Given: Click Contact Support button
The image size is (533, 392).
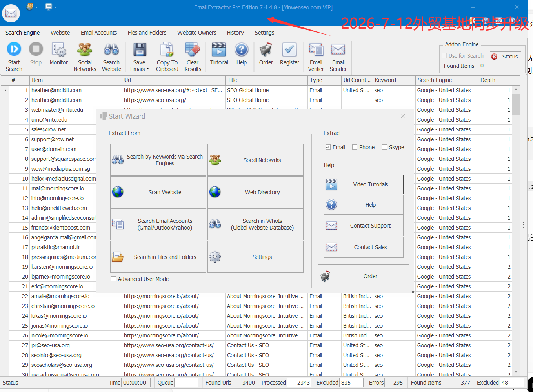Looking at the screenshot, I should (364, 226).
